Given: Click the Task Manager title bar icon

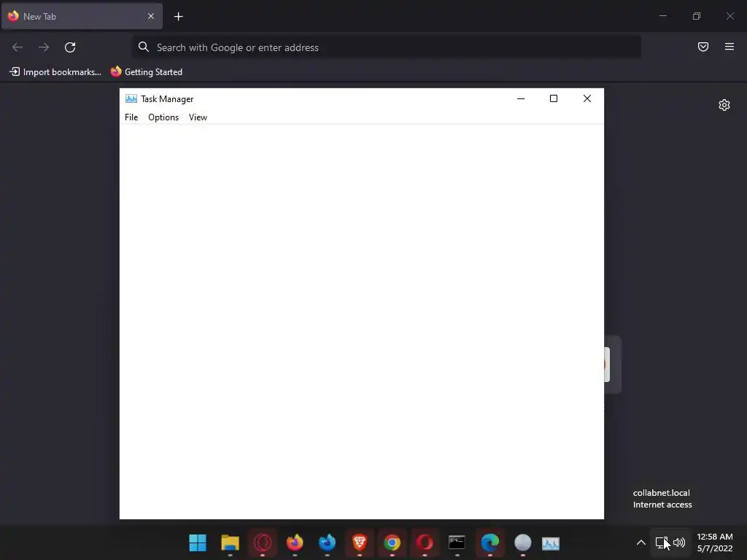Looking at the screenshot, I should tap(131, 98).
